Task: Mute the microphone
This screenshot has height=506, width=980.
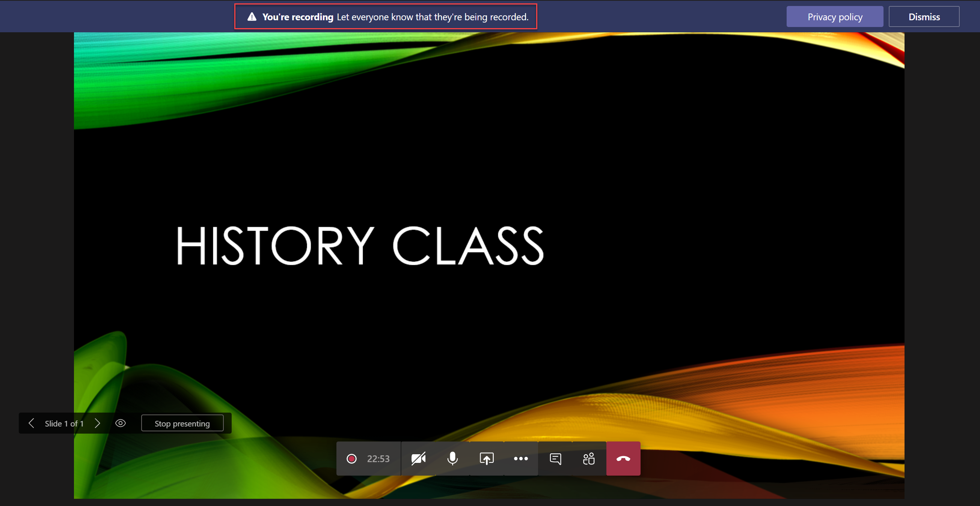Action: coord(452,458)
